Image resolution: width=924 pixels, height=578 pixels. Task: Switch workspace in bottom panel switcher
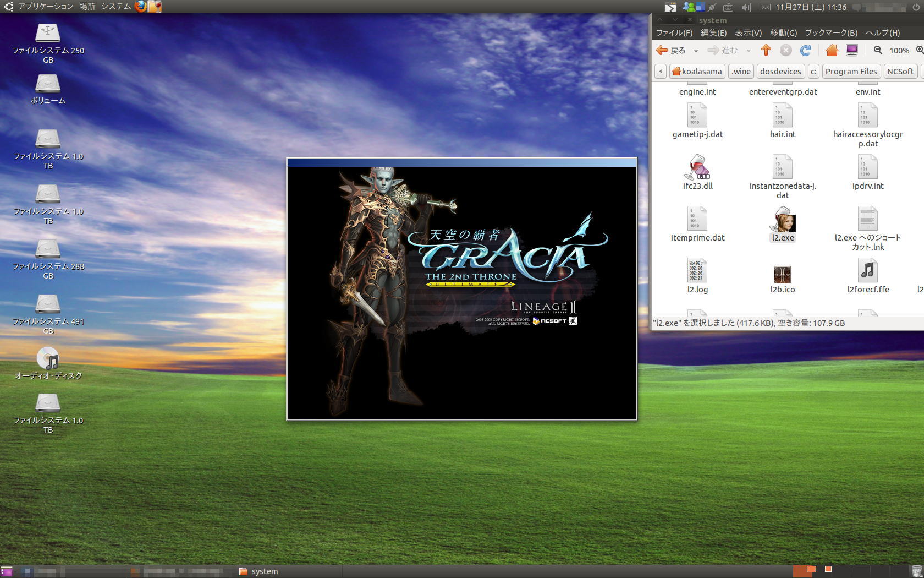(x=850, y=571)
